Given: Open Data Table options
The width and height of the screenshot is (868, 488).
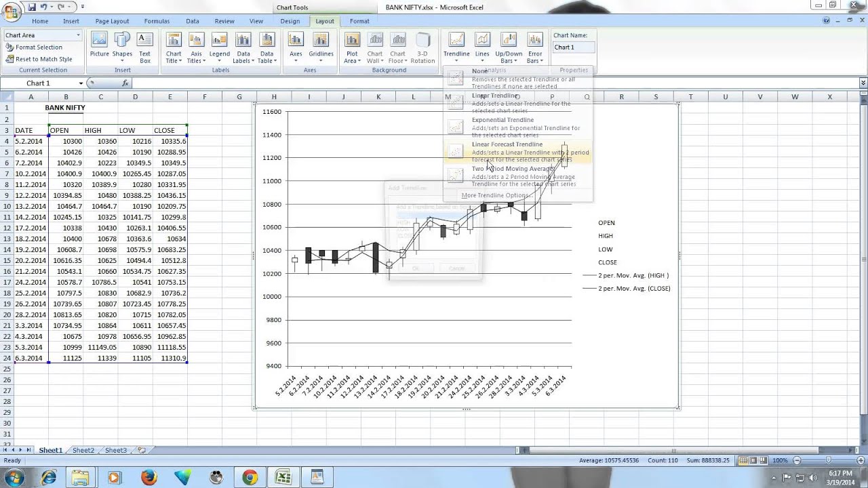Looking at the screenshot, I should pos(267,47).
